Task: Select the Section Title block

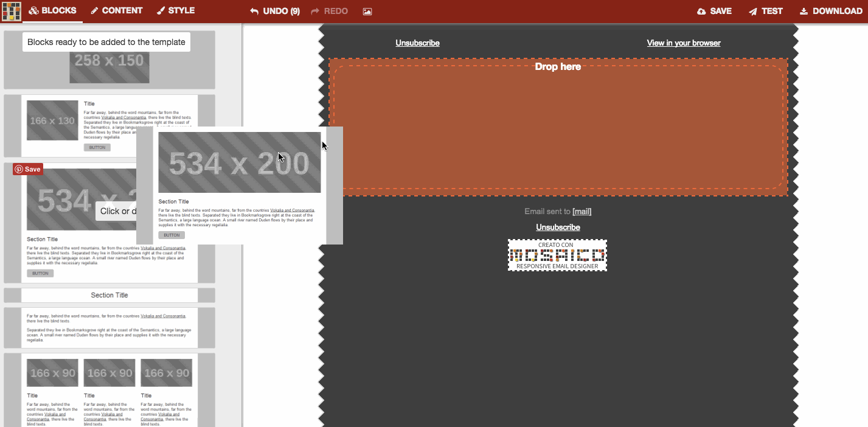Action: coord(109,295)
